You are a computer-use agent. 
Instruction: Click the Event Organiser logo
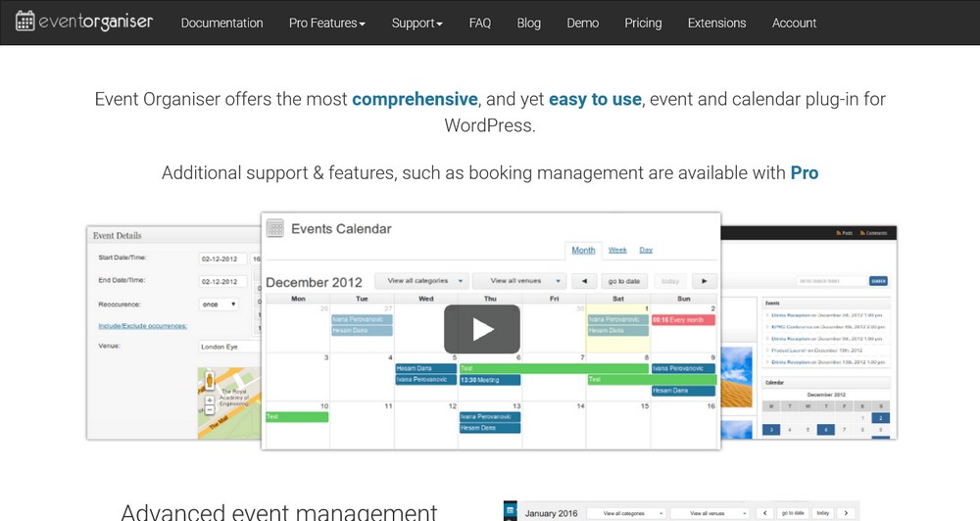point(84,22)
